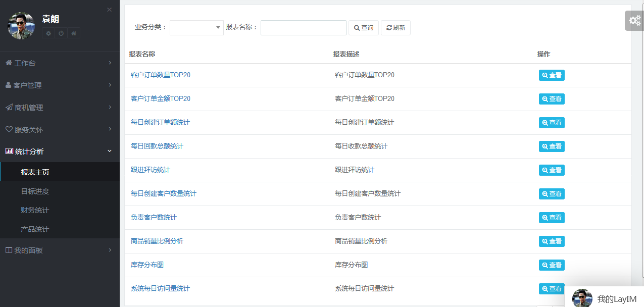The width and height of the screenshot is (644, 307).
Task: Click the 刷新 refresh button
Action: 395,28
